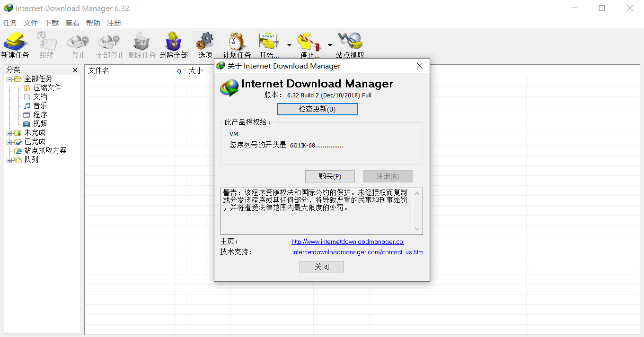Select the 已完成 category label

[x=35, y=142]
